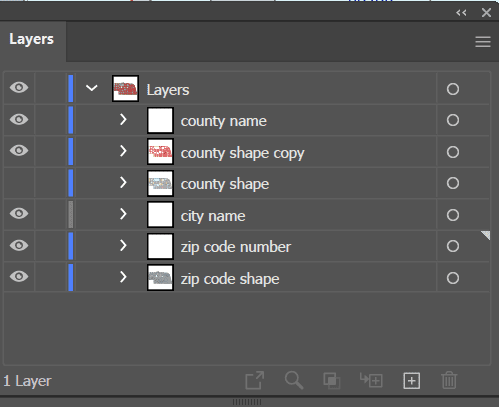The width and height of the screenshot is (499, 407).
Task: Click the county name target circle
Action: (453, 120)
